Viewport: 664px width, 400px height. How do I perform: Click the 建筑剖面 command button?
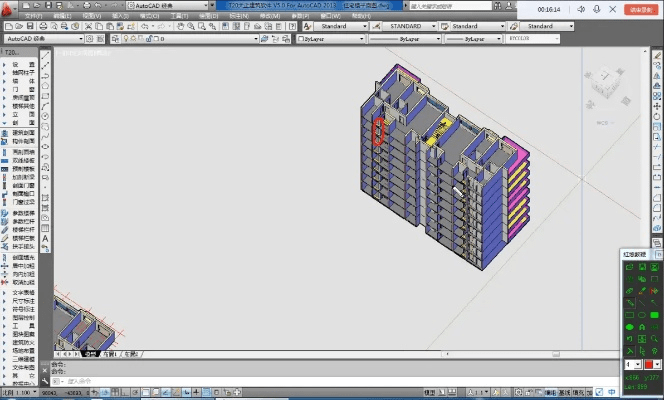pos(24,132)
